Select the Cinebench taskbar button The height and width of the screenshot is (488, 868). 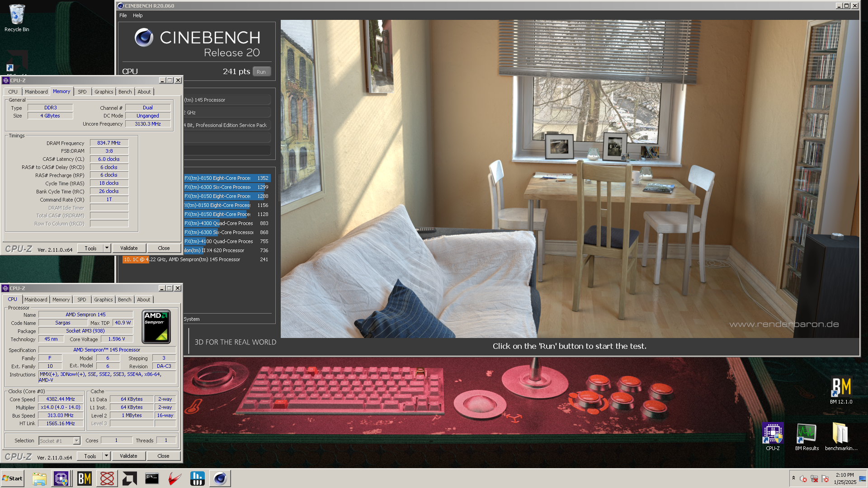point(220,479)
